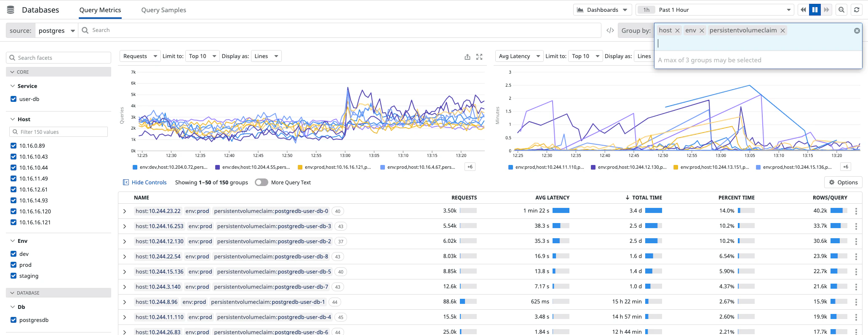This screenshot has width=868, height=335.
Task: Sort by Total Time arrow icon
Action: coord(627,197)
